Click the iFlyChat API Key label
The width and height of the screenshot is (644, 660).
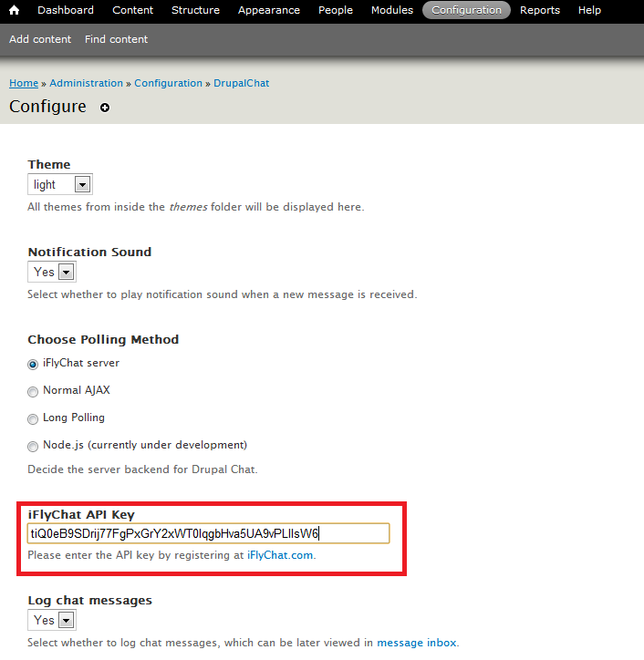tap(81, 515)
